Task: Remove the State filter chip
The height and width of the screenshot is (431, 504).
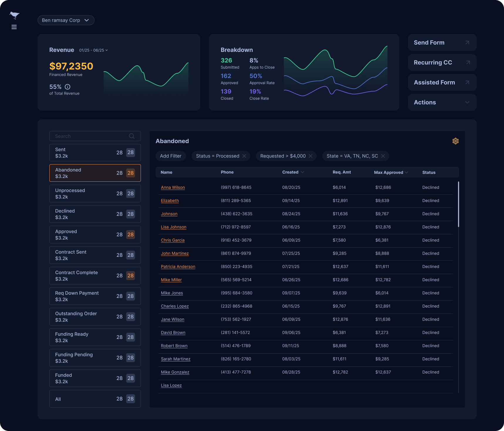Action: coord(383,156)
